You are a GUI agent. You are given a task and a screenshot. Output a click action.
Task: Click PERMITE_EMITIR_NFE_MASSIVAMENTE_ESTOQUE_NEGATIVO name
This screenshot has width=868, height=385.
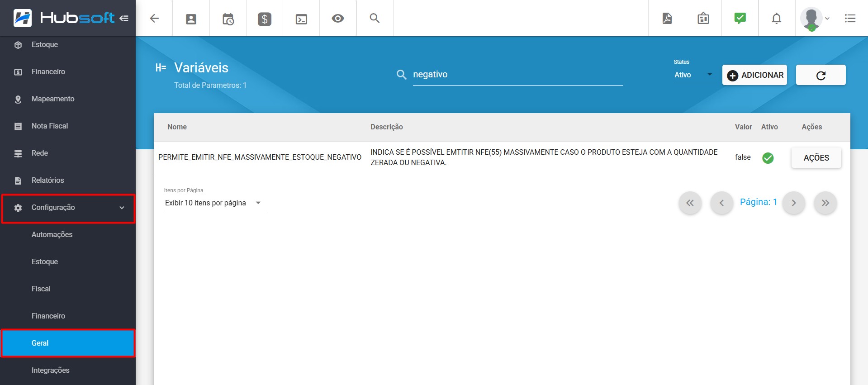click(260, 157)
